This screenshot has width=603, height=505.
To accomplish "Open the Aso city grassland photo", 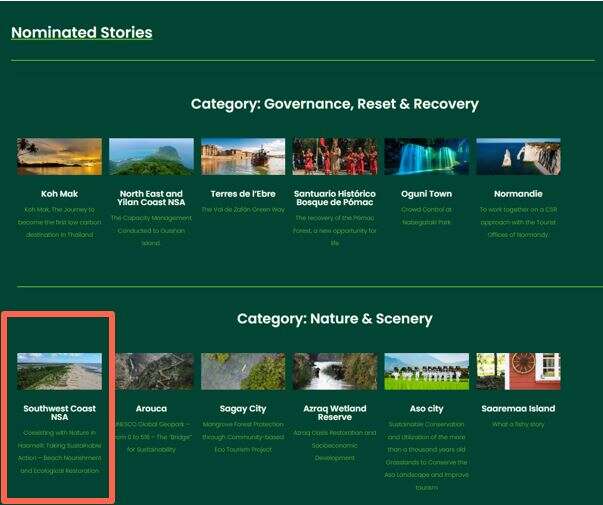I will pos(426,371).
